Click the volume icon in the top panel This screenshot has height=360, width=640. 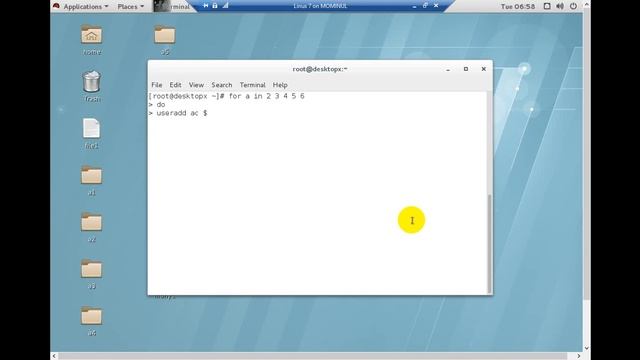(560, 6)
